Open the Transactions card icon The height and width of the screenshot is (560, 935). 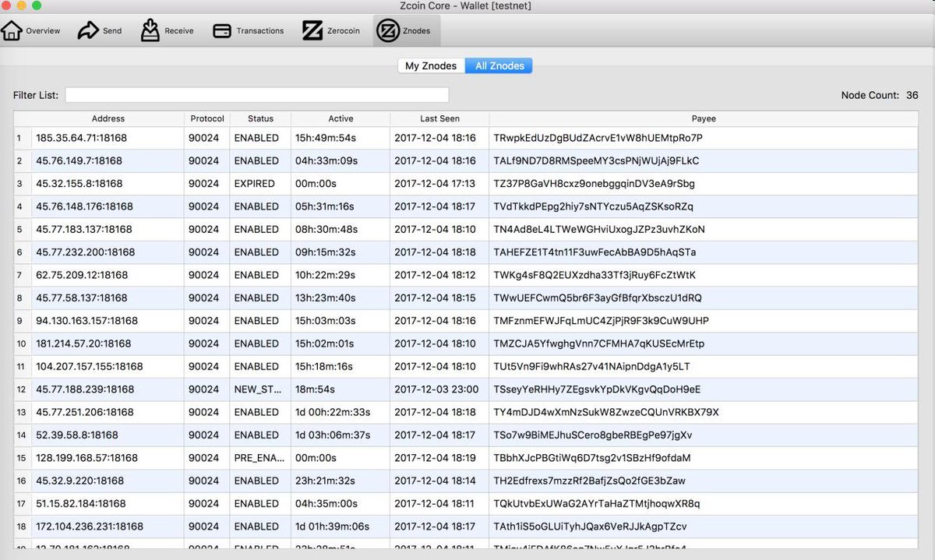pyautogui.click(x=222, y=31)
